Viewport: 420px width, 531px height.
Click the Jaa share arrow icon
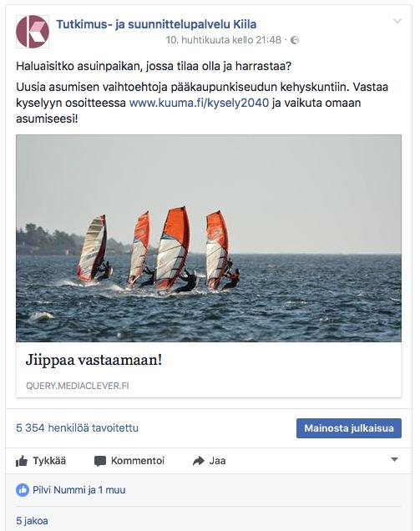199,461
